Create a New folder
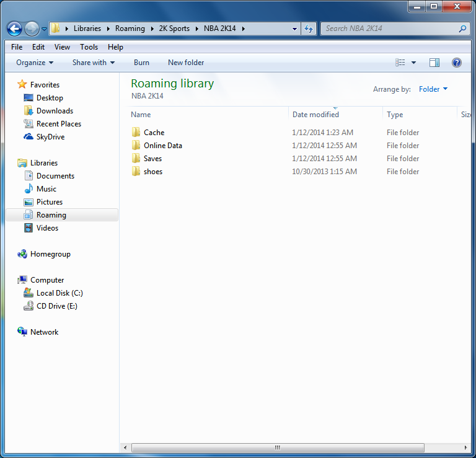 pyautogui.click(x=186, y=63)
